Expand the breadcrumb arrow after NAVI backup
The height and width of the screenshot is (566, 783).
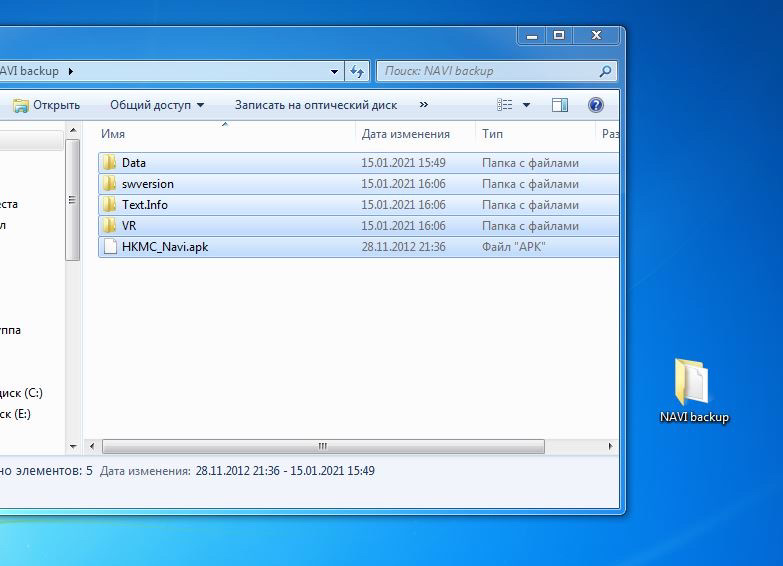coord(70,71)
